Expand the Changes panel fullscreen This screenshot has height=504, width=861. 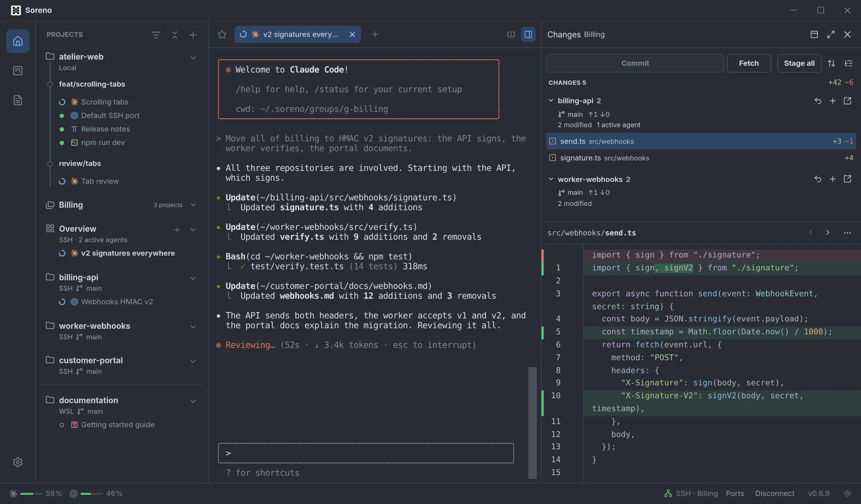click(x=831, y=34)
